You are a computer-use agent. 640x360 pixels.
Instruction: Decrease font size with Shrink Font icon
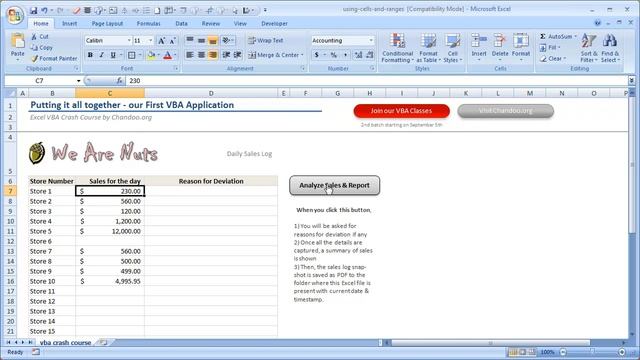(173, 40)
